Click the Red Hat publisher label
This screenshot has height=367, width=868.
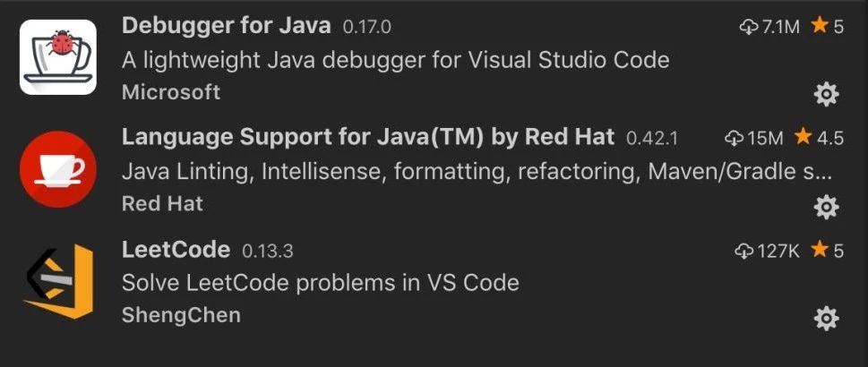coord(162,203)
